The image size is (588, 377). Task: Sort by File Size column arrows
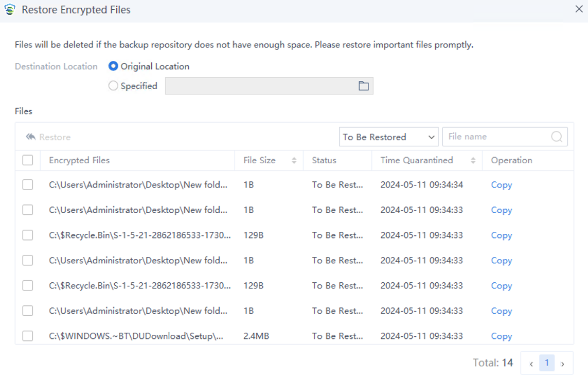294,161
